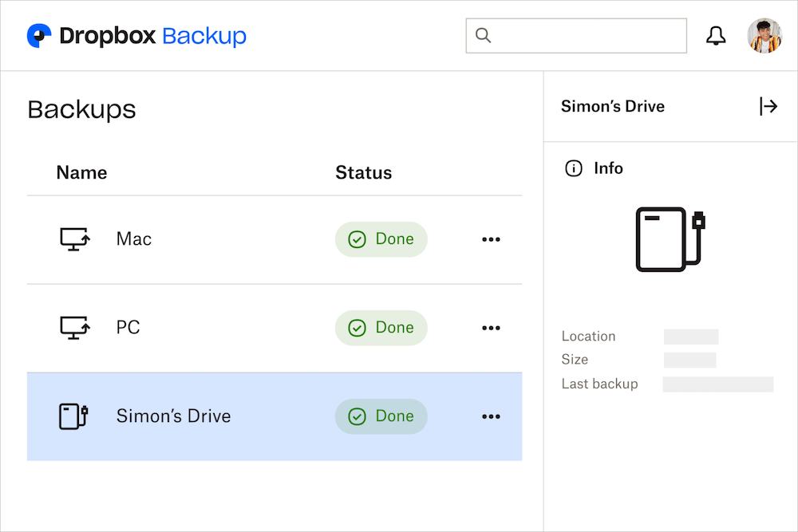The width and height of the screenshot is (798, 532).
Task: Open the more options menu for Mac
Action: coord(491,239)
